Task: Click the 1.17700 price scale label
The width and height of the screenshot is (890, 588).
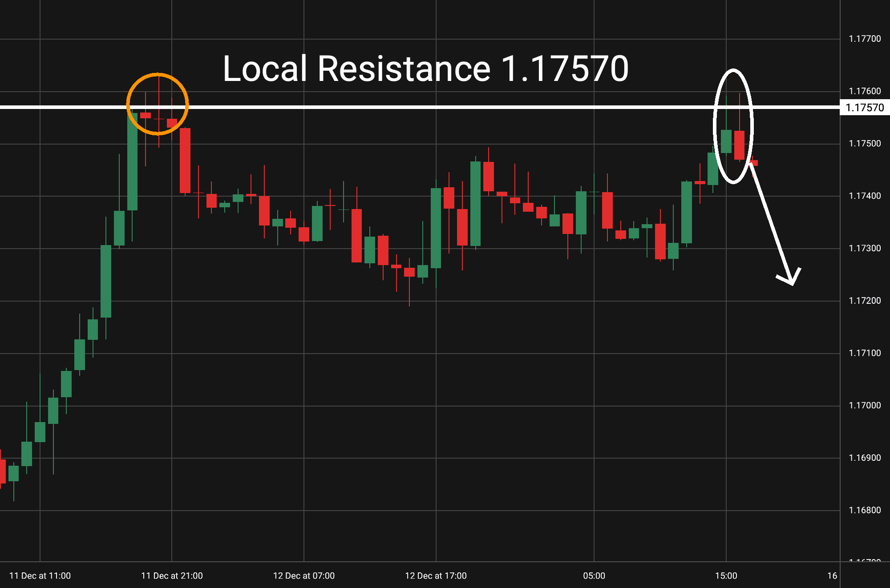Action: [x=864, y=39]
